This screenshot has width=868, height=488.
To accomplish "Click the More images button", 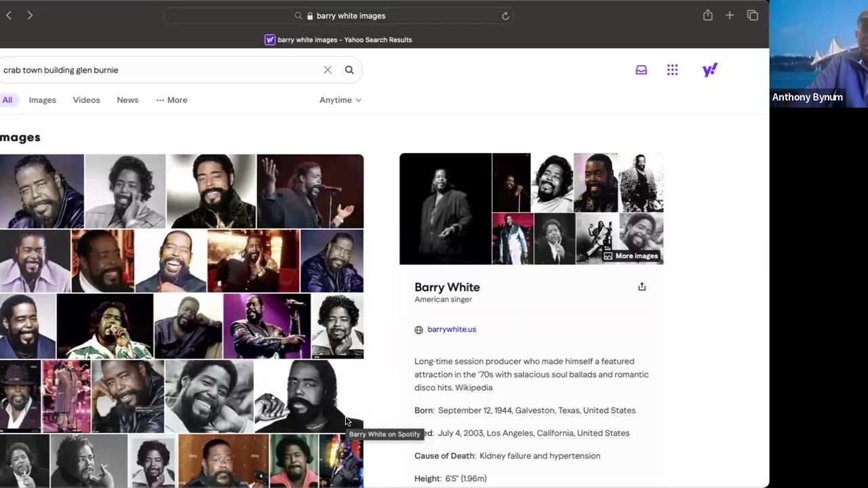I will [631, 256].
